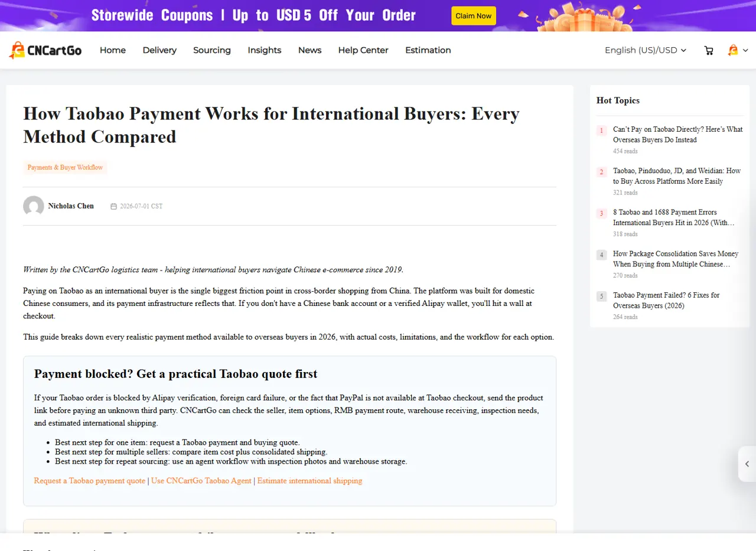Screen dimensions: 756x551
Task: Select the Payments & Buyer Workflow tag
Action: click(x=65, y=168)
